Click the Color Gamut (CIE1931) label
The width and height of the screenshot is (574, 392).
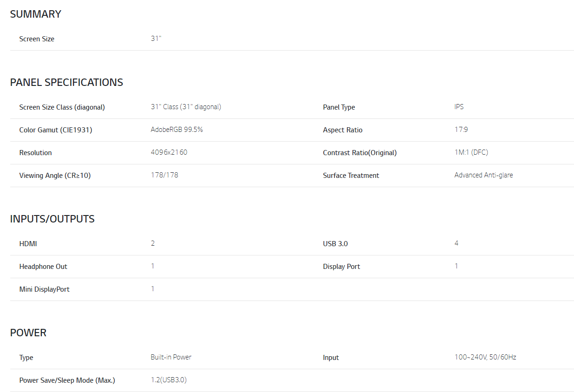coord(56,130)
